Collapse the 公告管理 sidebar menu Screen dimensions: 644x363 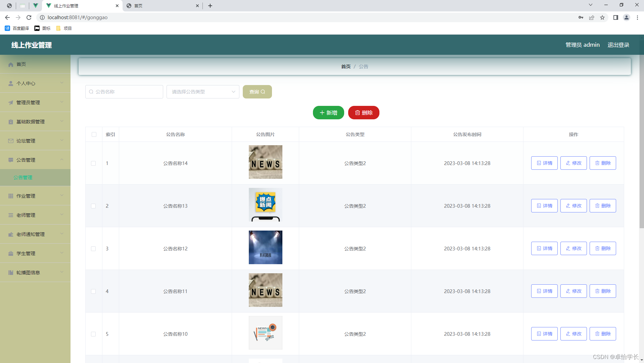tap(35, 160)
